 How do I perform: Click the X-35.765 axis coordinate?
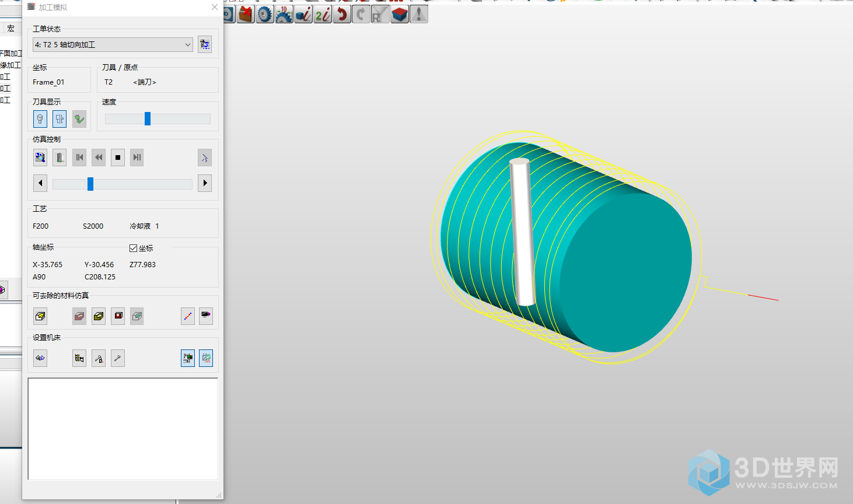coord(47,265)
